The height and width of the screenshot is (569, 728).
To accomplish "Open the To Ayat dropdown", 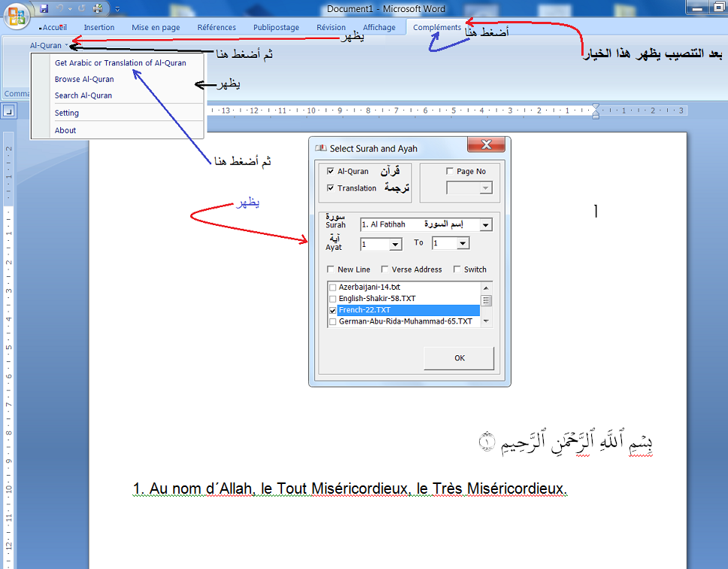I will 463,243.
